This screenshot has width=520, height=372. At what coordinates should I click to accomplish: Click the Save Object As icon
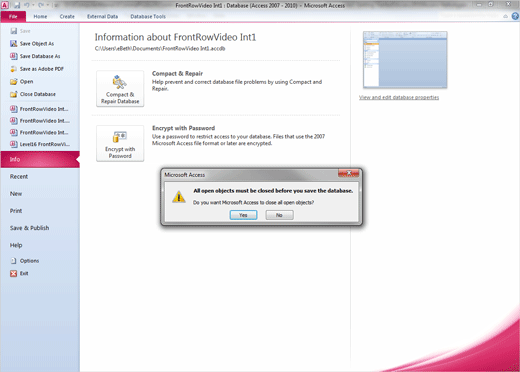[14, 44]
